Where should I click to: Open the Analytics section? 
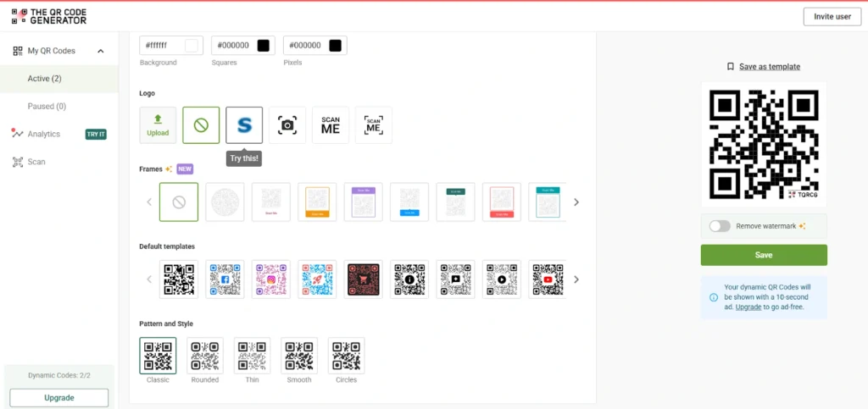[x=44, y=134]
